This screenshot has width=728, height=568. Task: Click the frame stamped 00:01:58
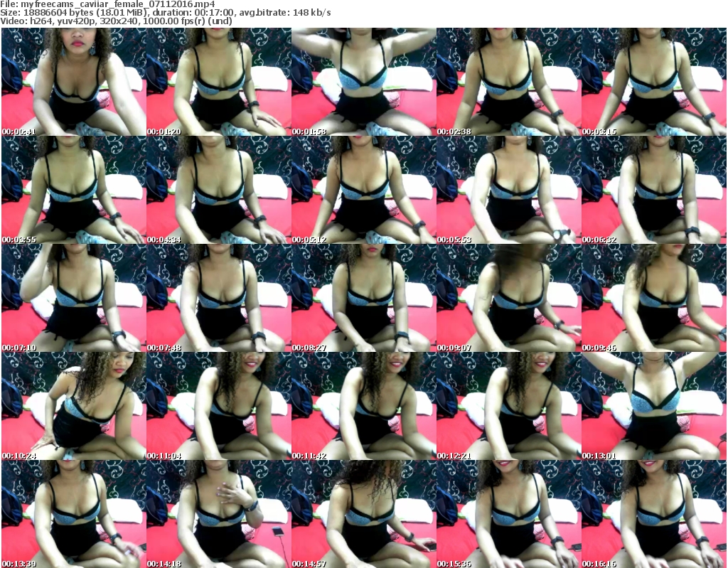(x=364, y=82)
